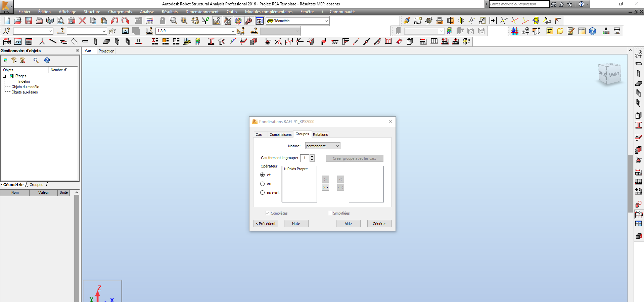Go back with the Précédent button
The image size is (644, 302).
[266, 224]
